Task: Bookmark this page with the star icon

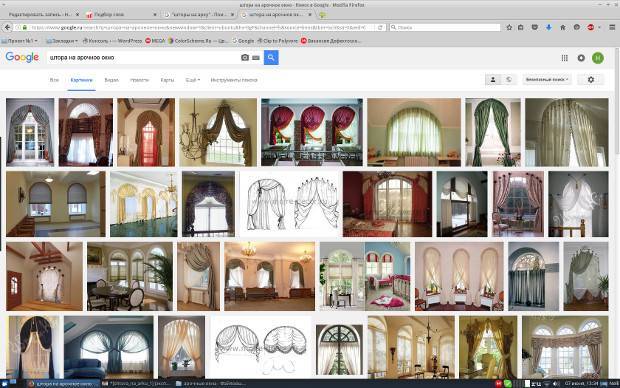Action: pos(509,27)
